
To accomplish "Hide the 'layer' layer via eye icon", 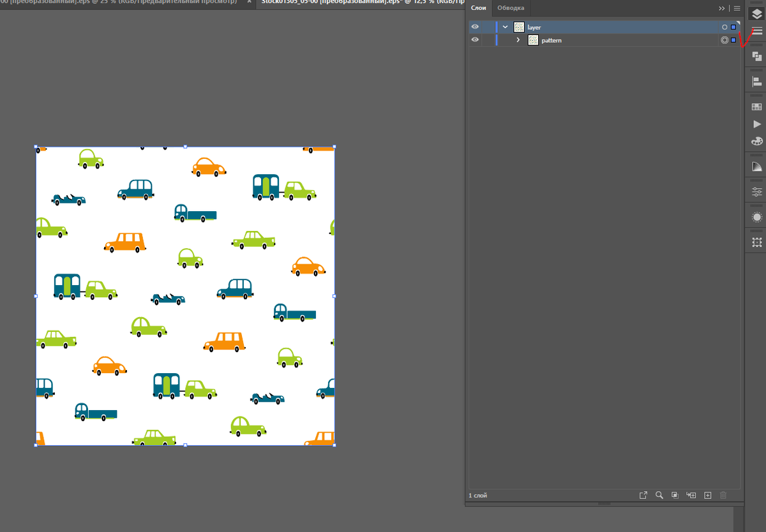I will 475,27.
